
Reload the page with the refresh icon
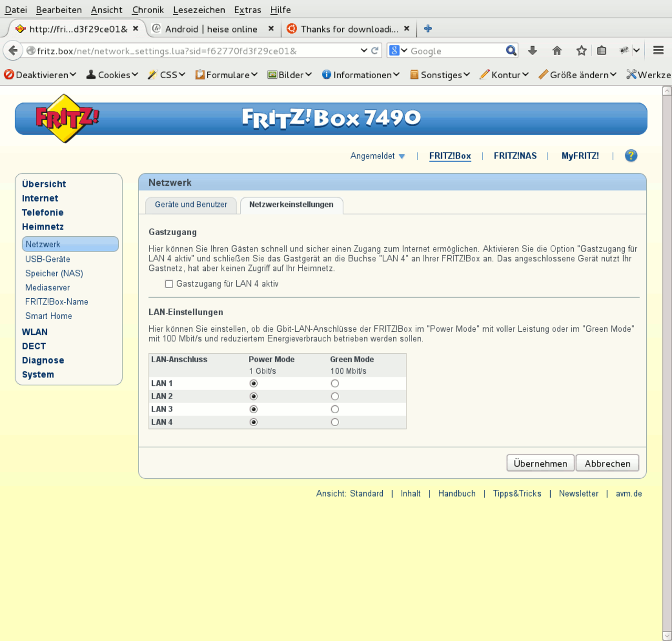pos(375,50)
